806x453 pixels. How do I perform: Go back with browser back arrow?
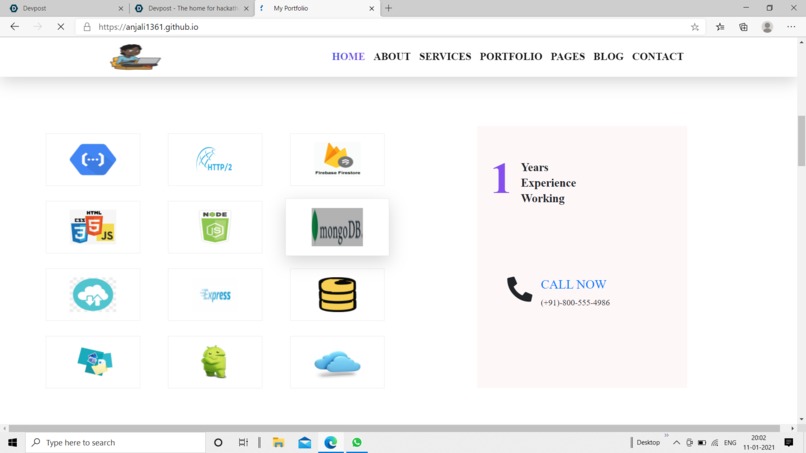click(14, 27)
